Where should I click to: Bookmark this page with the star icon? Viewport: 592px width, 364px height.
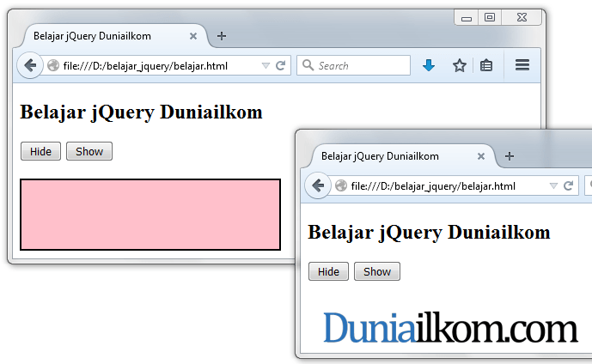pyautogui.click(x=459, y=65)
